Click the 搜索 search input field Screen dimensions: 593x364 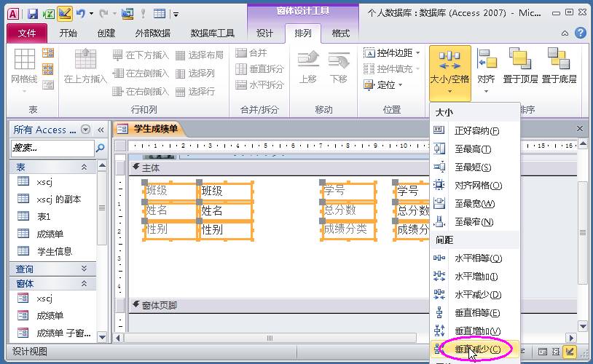tap(52, 148)
